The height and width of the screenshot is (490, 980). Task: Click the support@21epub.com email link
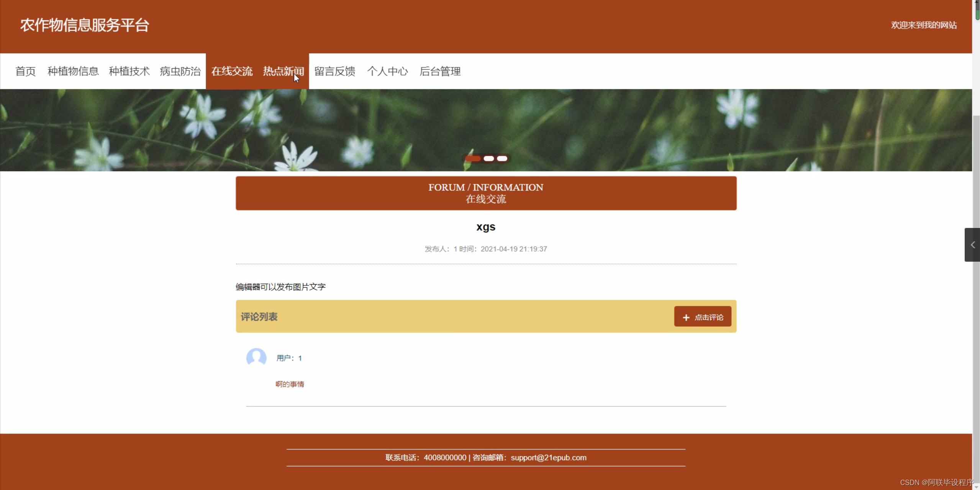pyautogui.click(x=549, y=457)
